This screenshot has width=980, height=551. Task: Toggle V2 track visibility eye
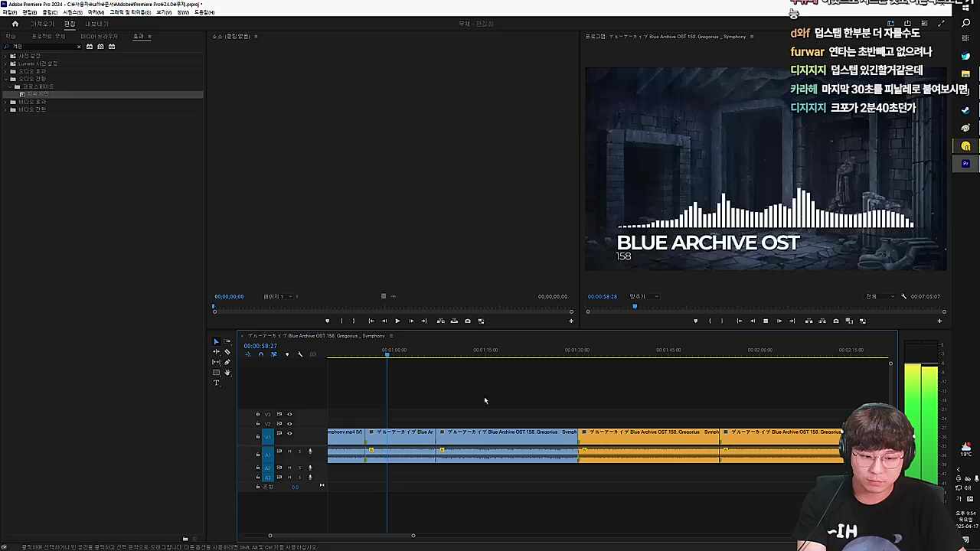pos(289,423)
